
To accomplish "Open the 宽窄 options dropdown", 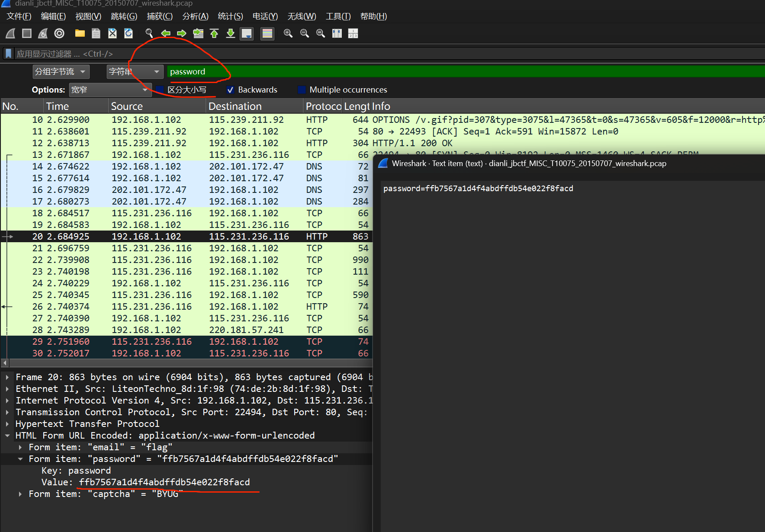I will [x=110, y=90].
